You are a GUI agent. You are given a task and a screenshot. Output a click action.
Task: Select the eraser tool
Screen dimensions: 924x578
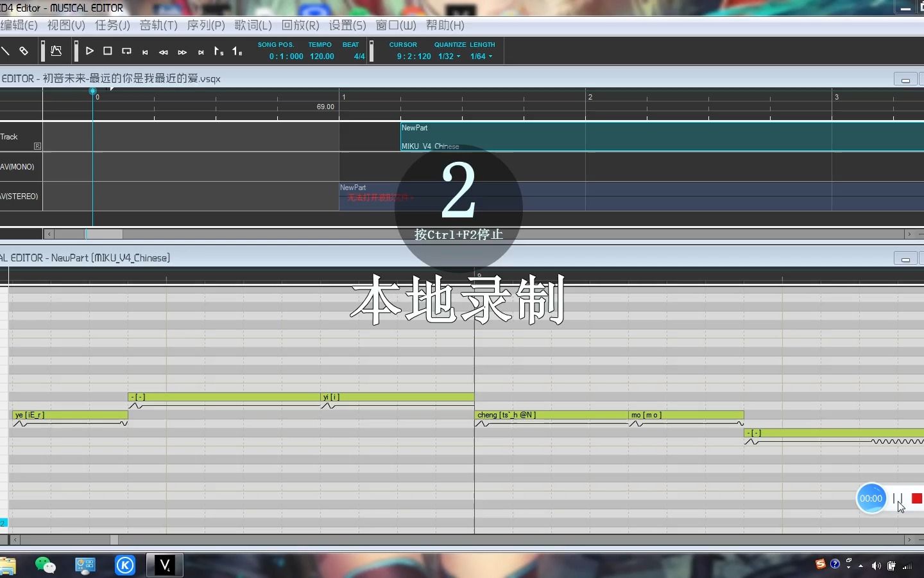tap(24, 51)
